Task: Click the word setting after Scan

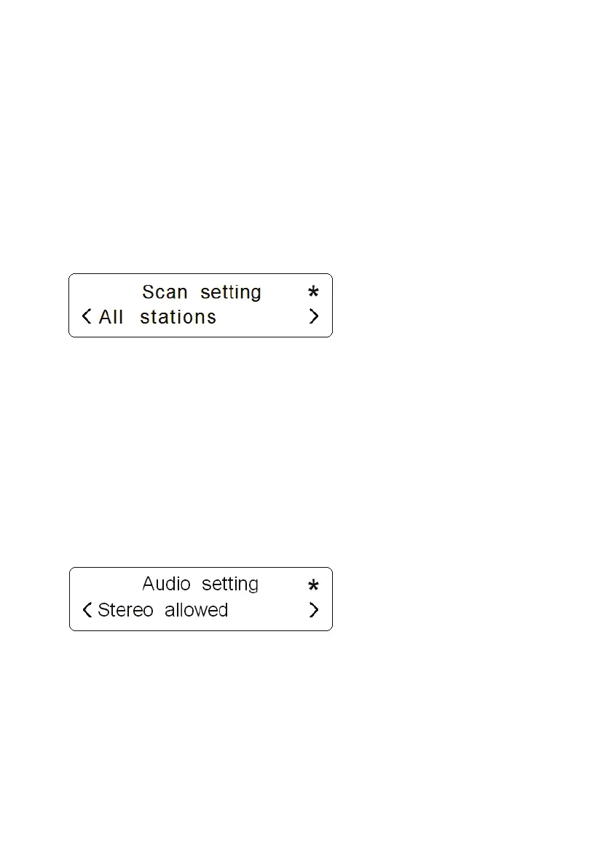Action: (231, 293)
